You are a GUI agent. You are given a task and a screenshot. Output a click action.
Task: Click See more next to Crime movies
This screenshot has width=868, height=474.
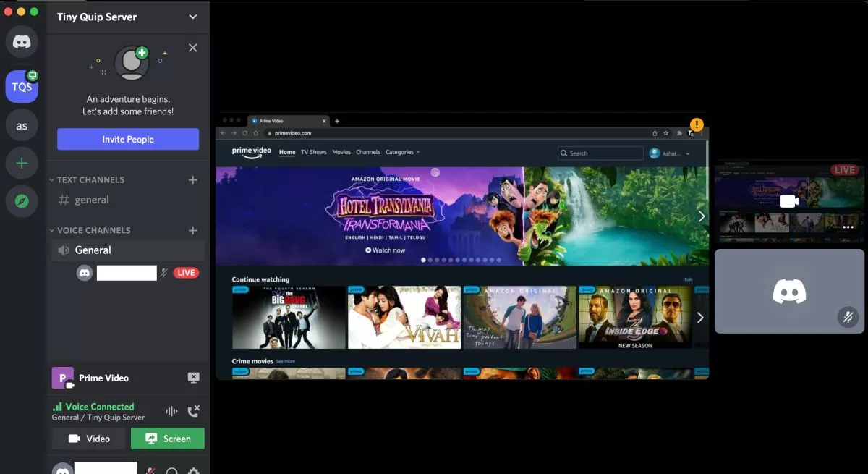click(x=285, y=361)
